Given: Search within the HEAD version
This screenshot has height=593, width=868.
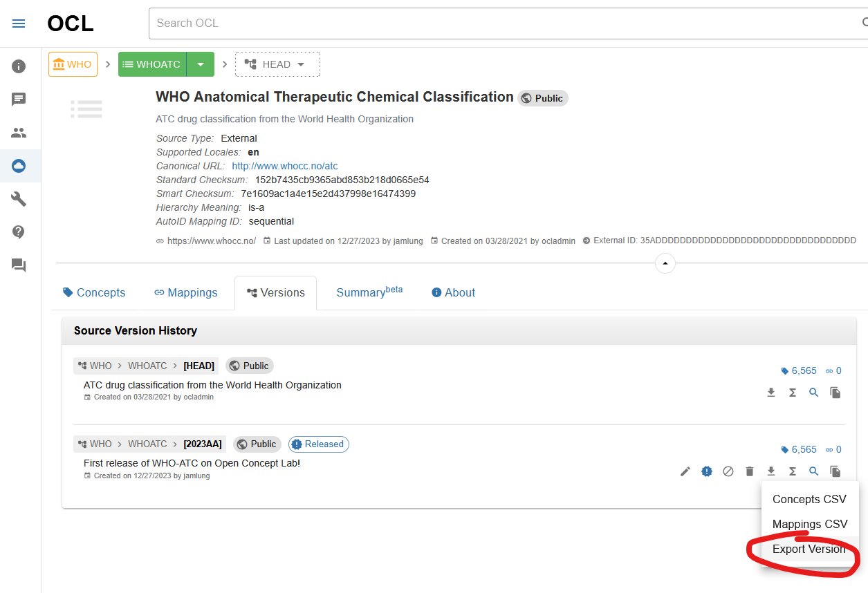Looking at the screenshot, I should [814, 393].
